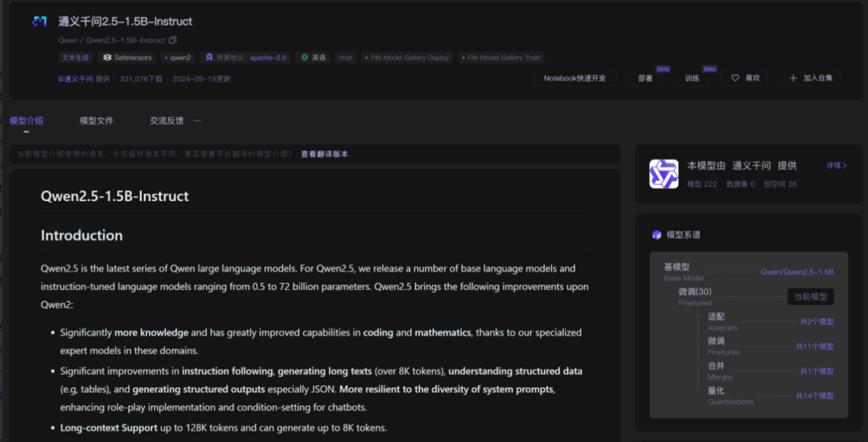Open Finetunes 共11个模型 link

click(x=814, y=347)
